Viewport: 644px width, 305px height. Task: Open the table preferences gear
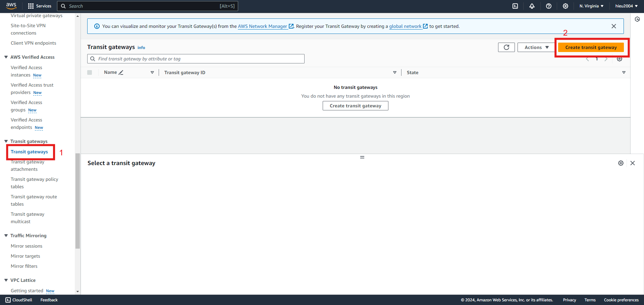point(620,59)
